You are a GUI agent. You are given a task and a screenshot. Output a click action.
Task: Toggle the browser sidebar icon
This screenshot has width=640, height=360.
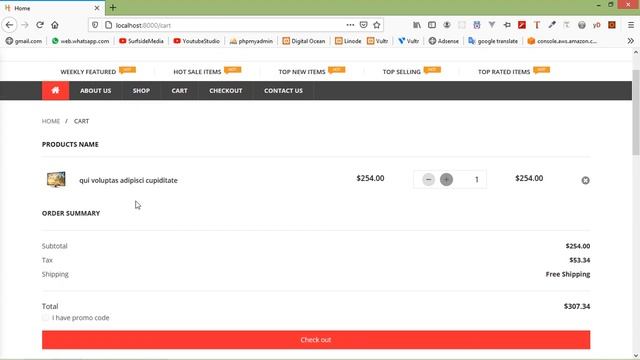coord(432,25)
